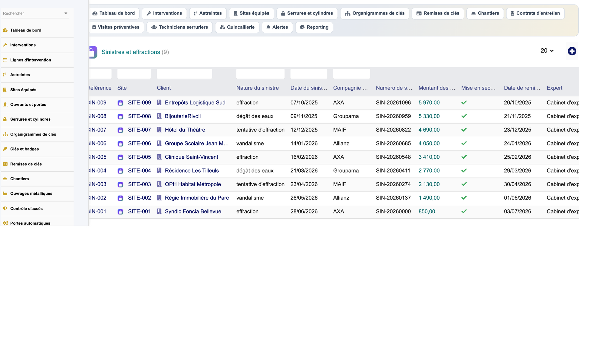
Task: Open the 20 rows-per-page dropdown
Action: point(544,51)
